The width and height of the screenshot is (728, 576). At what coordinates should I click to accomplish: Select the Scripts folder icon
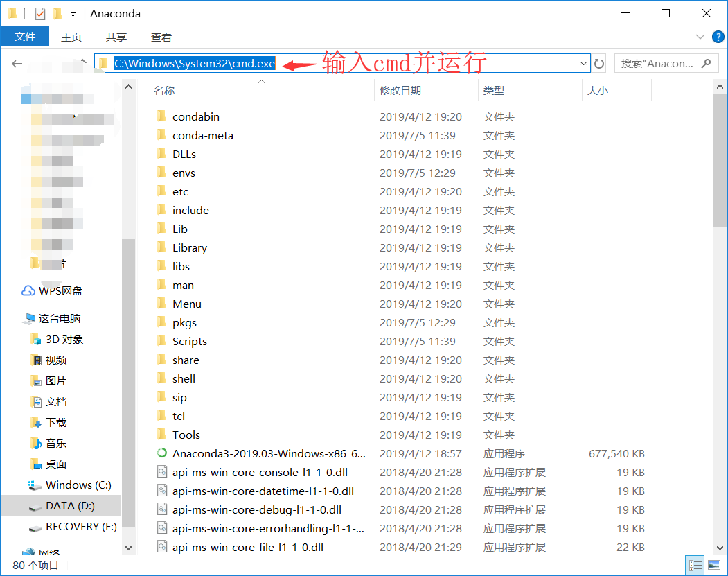click(161, 341)
